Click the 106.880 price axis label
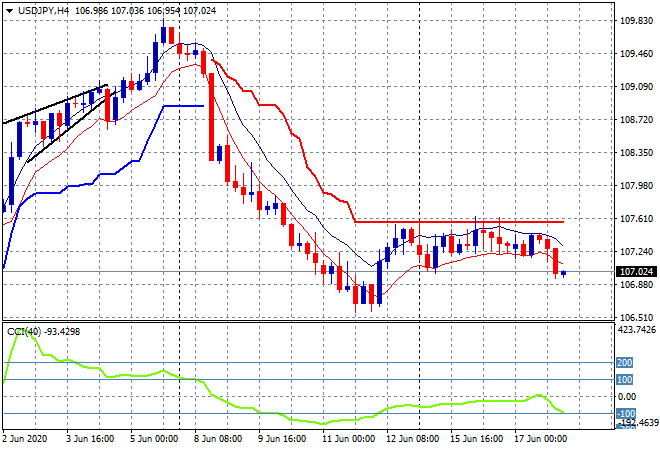The width and height of the screenshot is (660, 450). [x=636, y=285]
